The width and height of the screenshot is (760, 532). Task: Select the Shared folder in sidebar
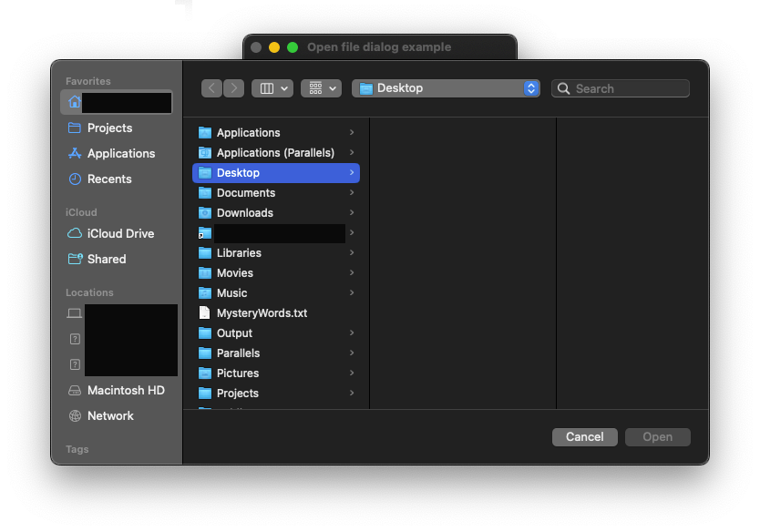(107, 260)
